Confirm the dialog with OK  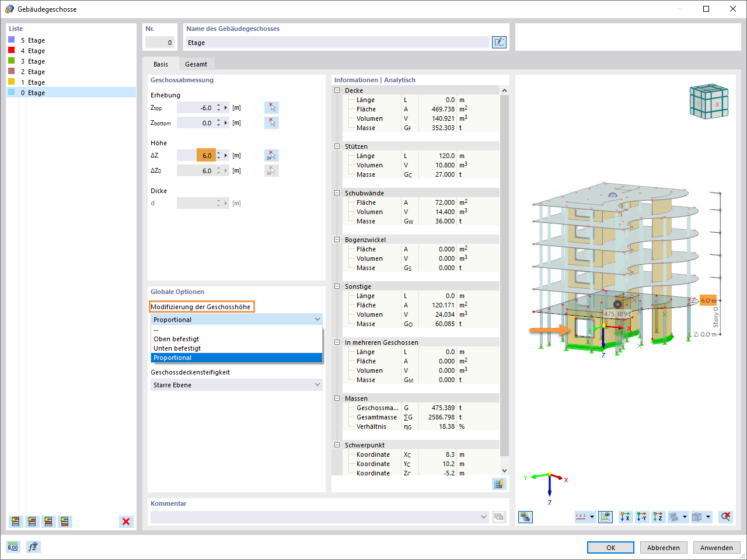pyautogui.click(x=610, y=548)
